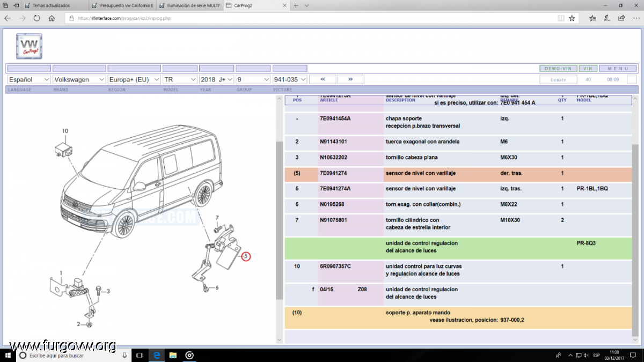This screenshot has width=644, height=362.
Task: Open the Picture dropdown showing 941-035
Action: coord(290,79)
